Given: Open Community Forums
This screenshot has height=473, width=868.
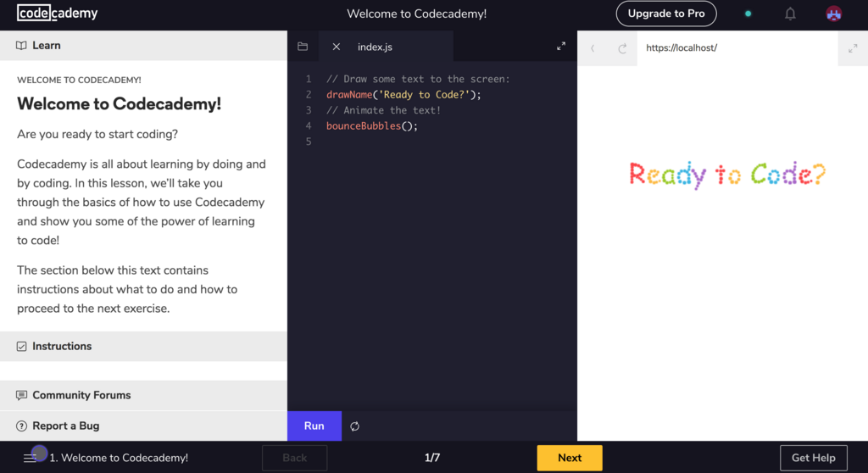Looking at the screenshot, I should (143, 395).
